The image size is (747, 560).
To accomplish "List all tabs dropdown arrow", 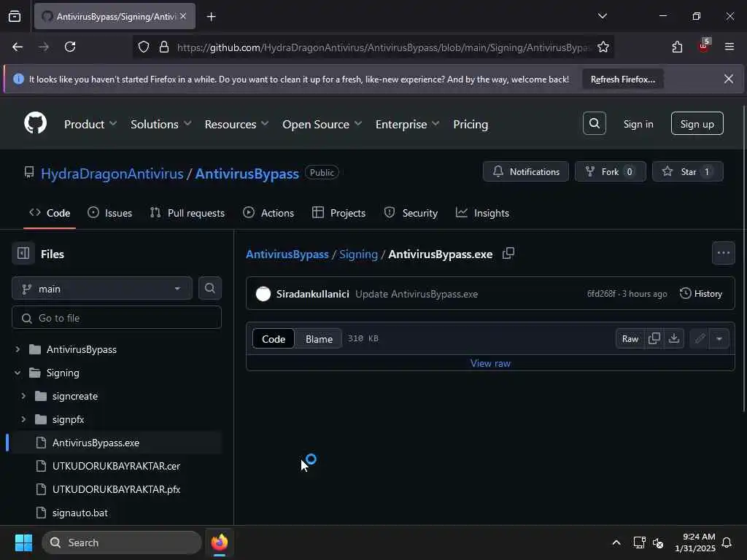I will click(x=602, y=16).
